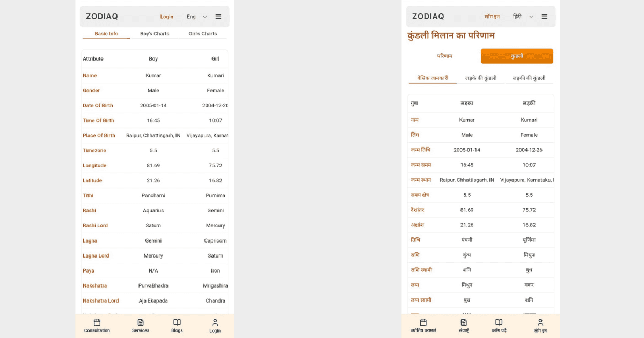This screenshot has height=338, width=644.
Task: Click the Login link in the header
Action: 167,17
